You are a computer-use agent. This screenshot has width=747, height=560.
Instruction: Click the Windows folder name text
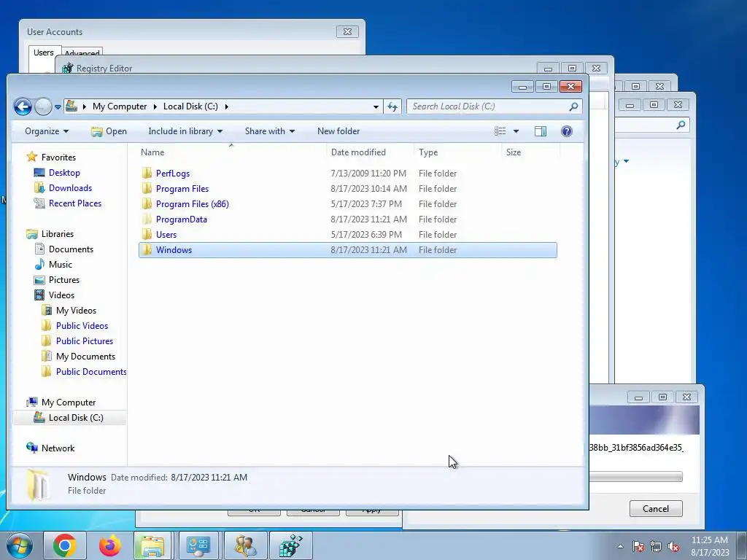(x=174, y=250)
